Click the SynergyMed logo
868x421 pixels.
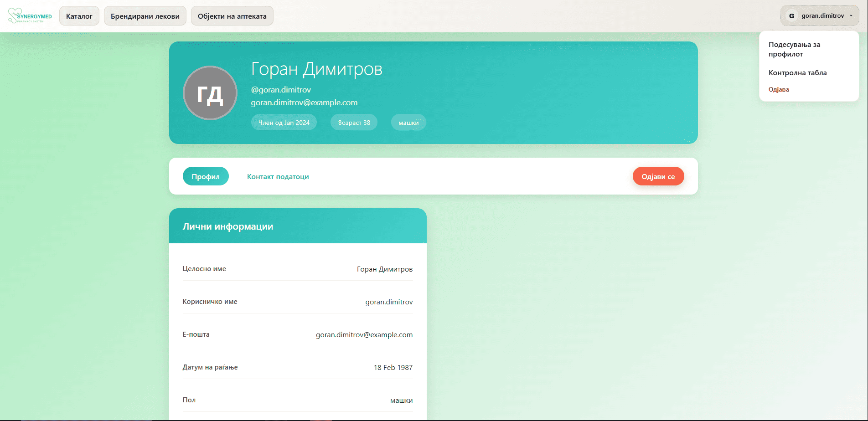tap(30, 16)
